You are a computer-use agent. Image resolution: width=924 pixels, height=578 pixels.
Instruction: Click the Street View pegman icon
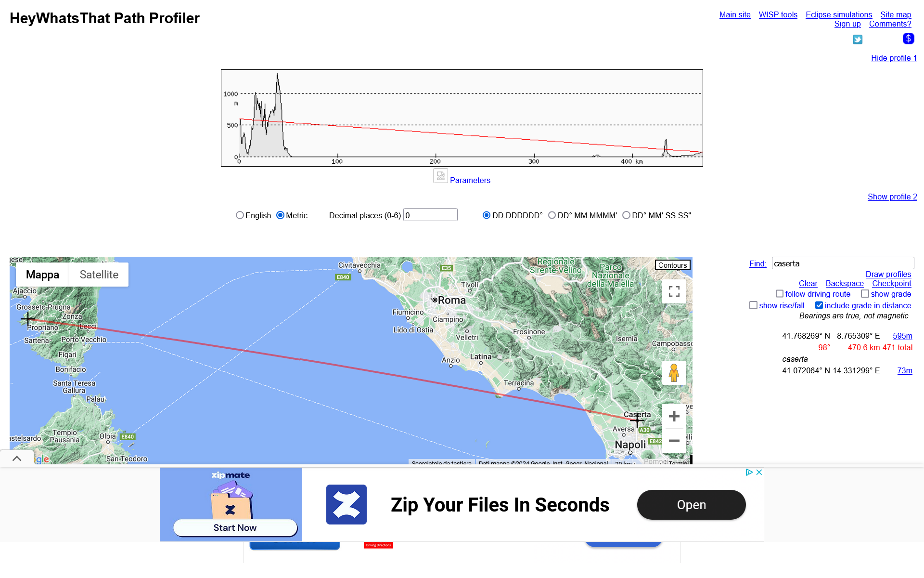674,373
